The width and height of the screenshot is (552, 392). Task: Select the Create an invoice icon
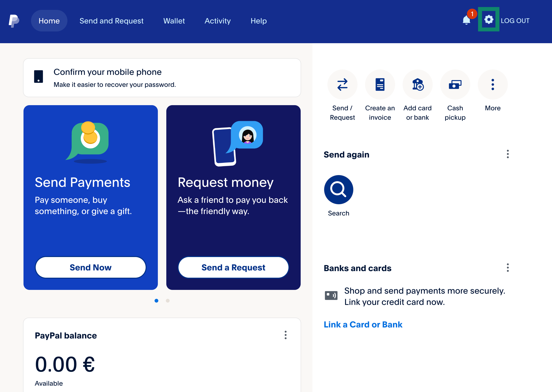pyautogui.click(x=380, y=85)
